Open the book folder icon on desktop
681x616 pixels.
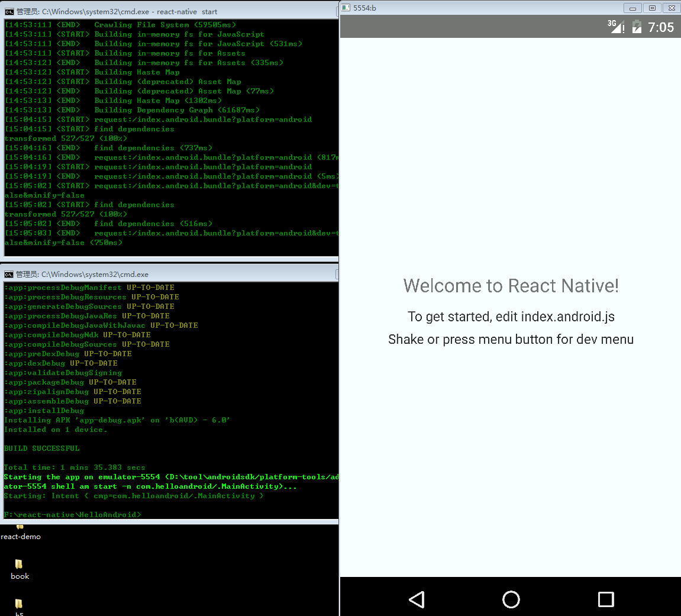tap(19, 564)
